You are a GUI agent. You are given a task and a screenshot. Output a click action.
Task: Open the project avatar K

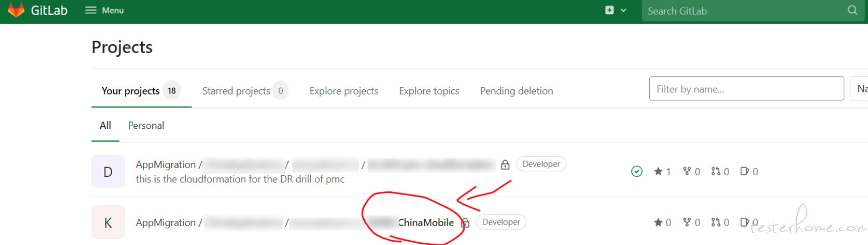[108, 222]
